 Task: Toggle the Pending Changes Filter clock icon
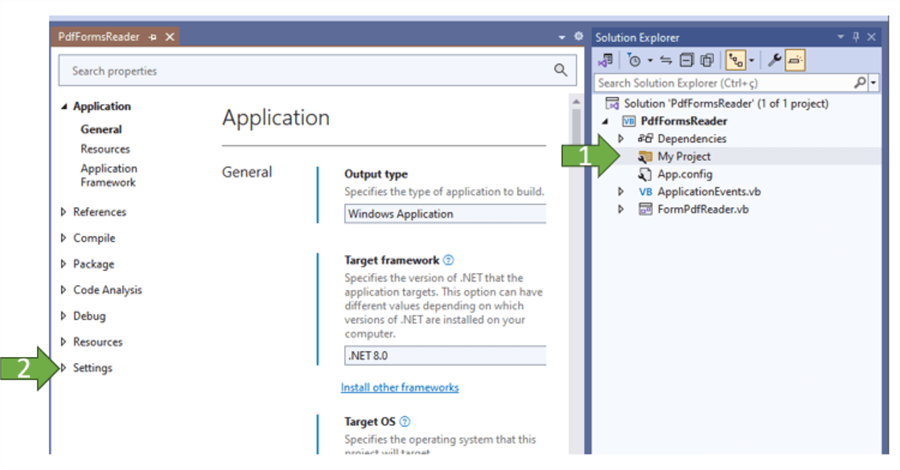click(634, 60)
